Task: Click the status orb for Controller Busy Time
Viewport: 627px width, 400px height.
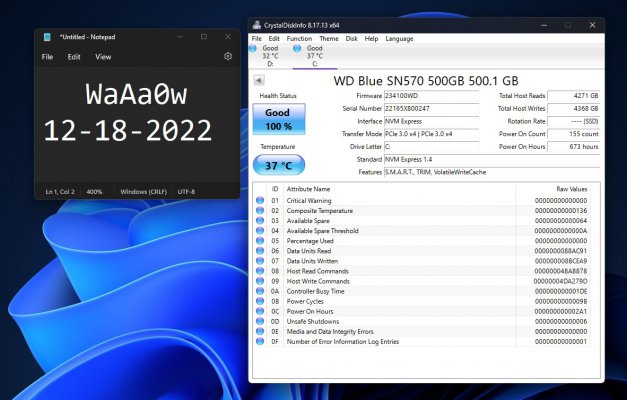Action: click(x=260, y=291)
